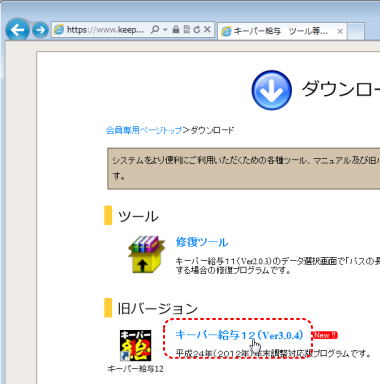Click the IE page icon in address bar
Viewport: 380px width, 384px height.
click(x=59, y=30)
